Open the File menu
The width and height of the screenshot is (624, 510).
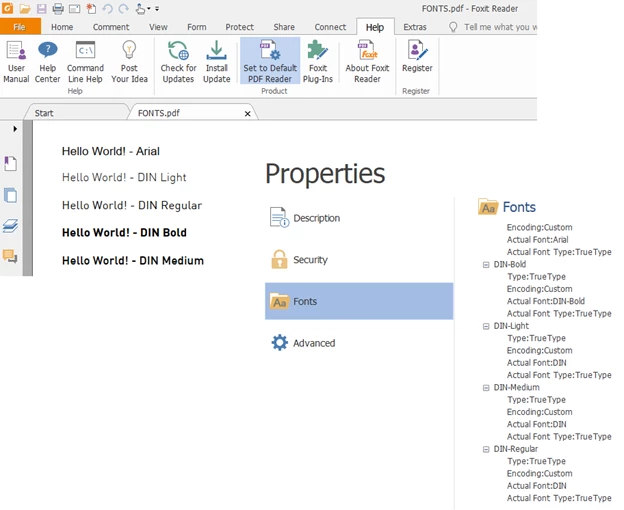coord(20,27)
